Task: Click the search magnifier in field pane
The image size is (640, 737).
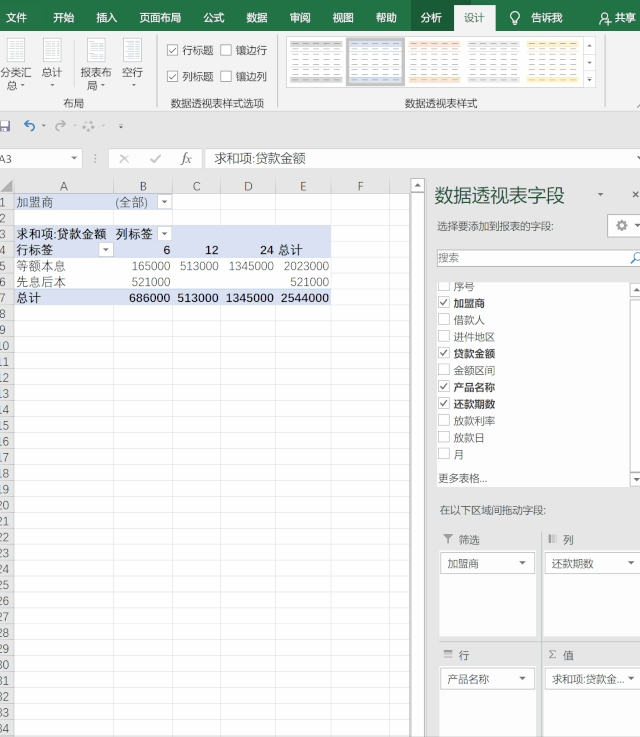Action: click(634, 258)
